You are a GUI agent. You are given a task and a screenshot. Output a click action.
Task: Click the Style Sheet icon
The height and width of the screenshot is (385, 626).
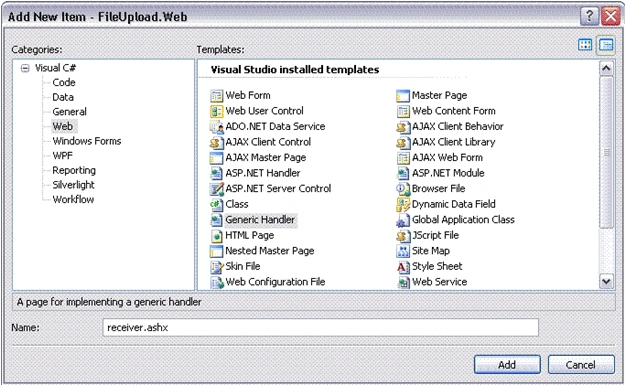click(x=403, y=267)
